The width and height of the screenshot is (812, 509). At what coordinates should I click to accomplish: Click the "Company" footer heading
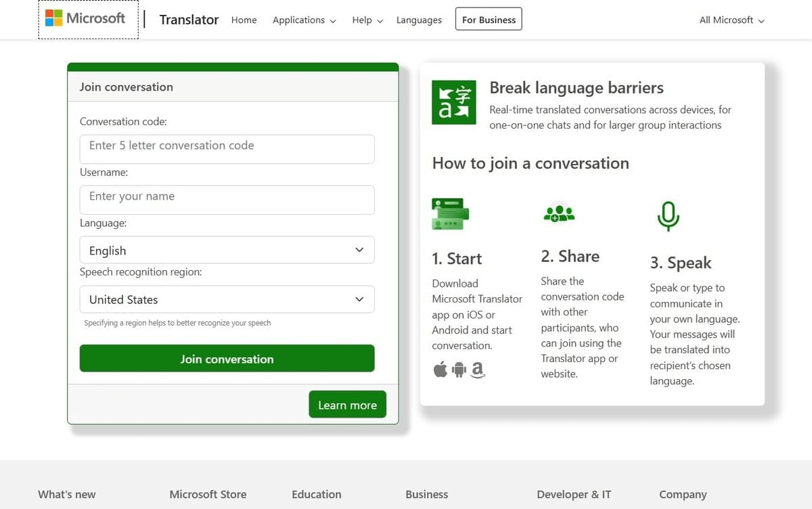[683, 495]
